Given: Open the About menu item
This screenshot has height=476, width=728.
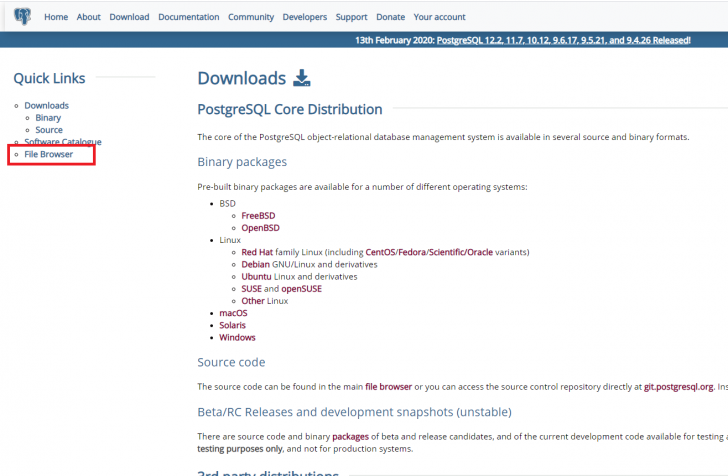Looking at the screenshot, I should [x=89, y=17].
